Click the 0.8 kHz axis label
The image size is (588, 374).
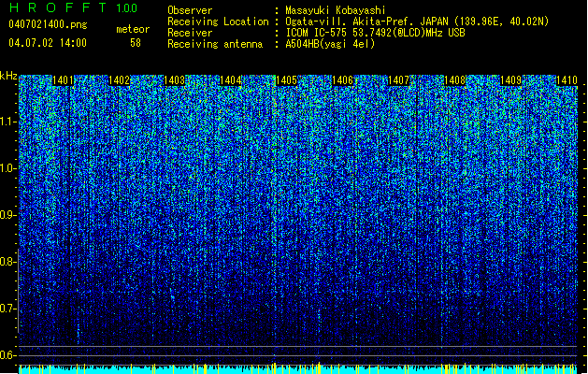(x=7, y=262)
